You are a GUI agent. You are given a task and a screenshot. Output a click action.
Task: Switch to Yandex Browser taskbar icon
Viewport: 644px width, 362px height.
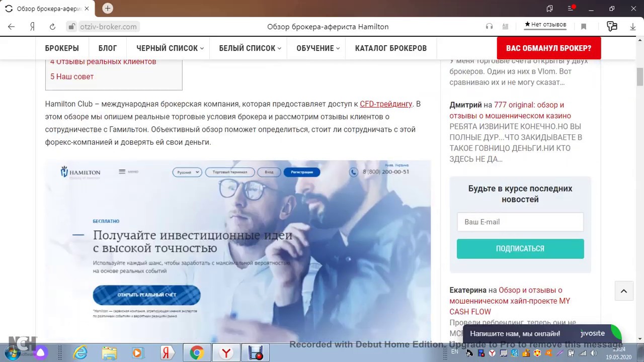(226, 353)
